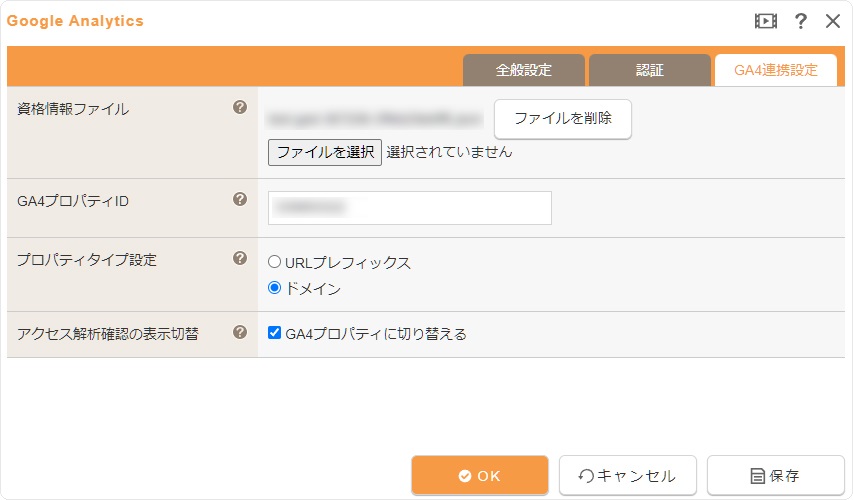The height and width of the screenshot is (500, 853).
Task: Open the dialog help question mark
Action: [800, 21]
